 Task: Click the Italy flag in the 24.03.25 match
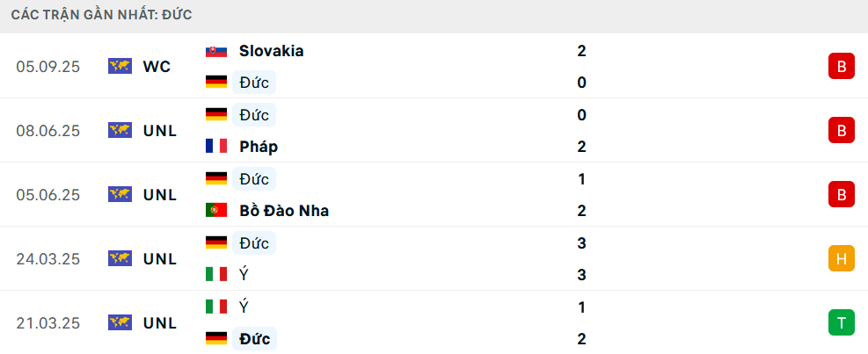pos(215,275)
